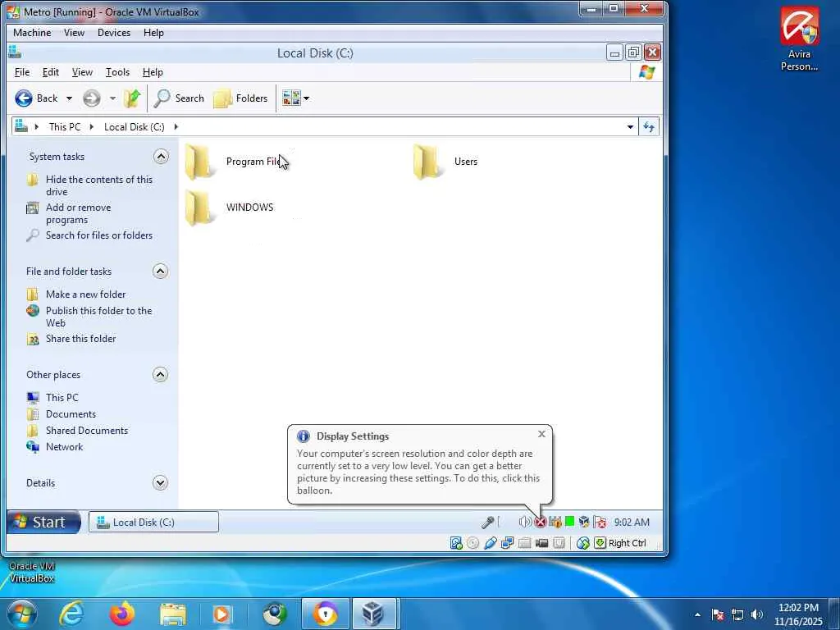Click the Views icon in toolbar
Viewport: 840px width, 630px height.
pos(291,98)
